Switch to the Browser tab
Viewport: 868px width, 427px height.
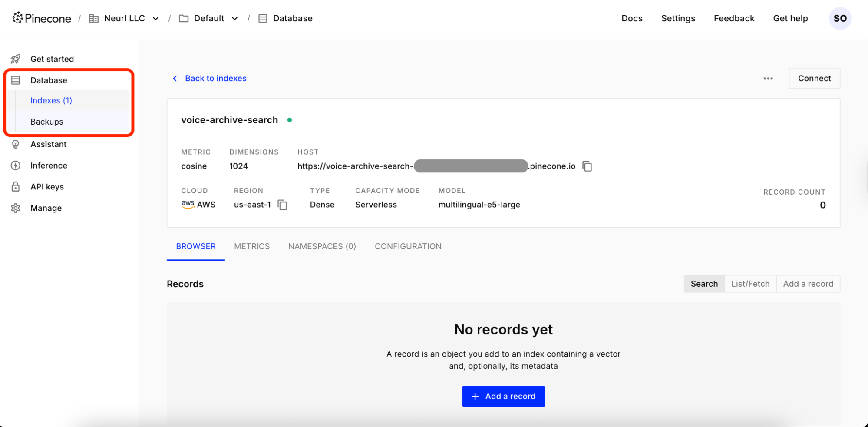196,247
